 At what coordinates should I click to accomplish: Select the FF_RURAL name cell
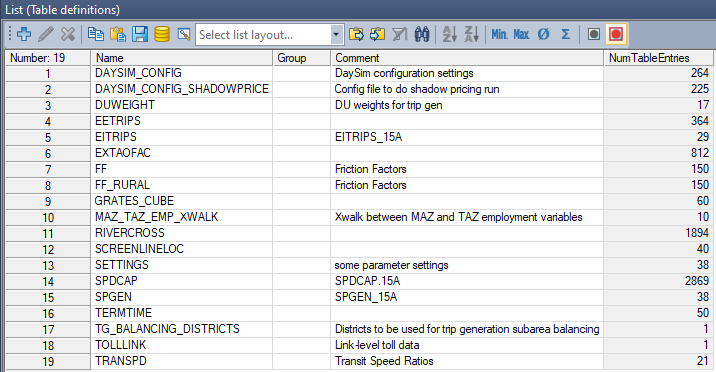coord(182,185)
